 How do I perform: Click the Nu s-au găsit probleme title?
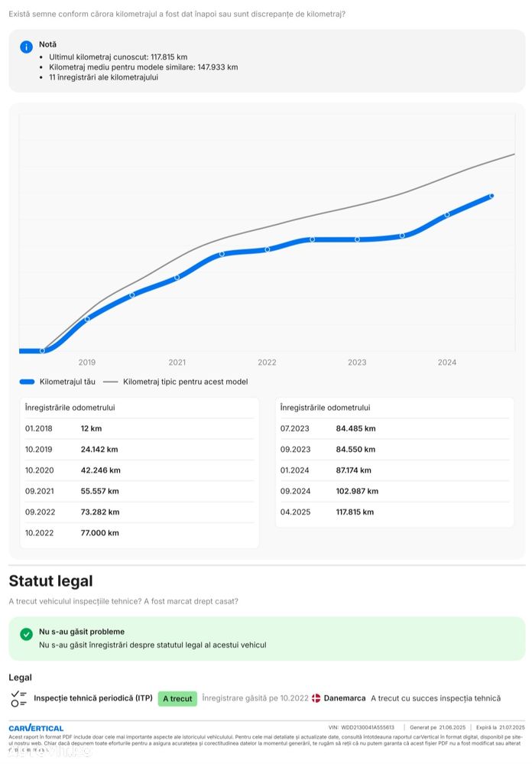(82, 632)
